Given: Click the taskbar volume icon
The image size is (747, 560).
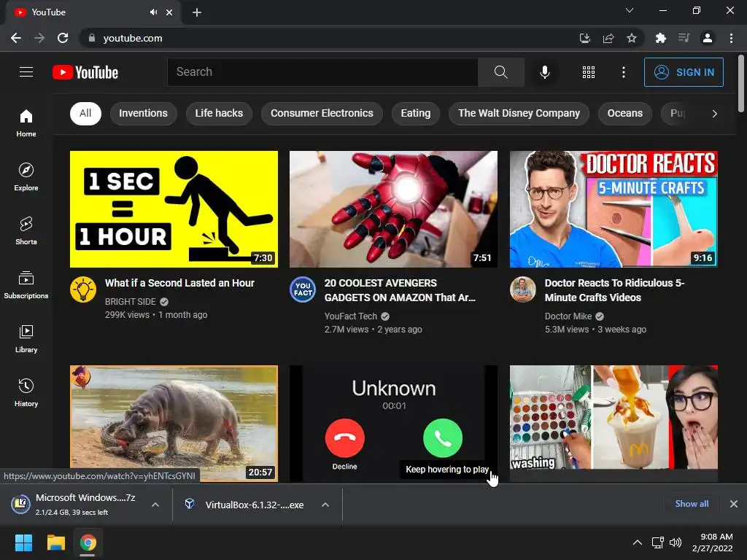Looking at the screenshot, I should (676, 542).
